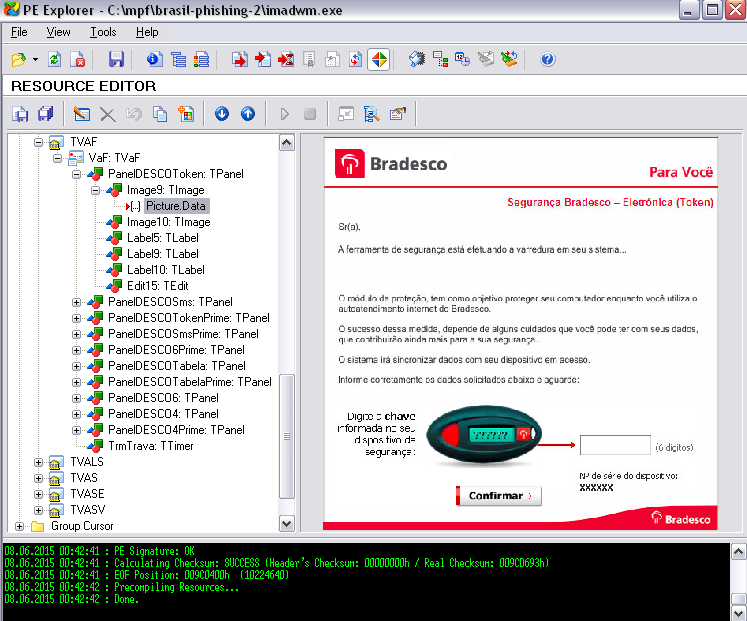Click the blue Move Down arrow icon
The width and height of the screenshot is (747, 621).
pyautogui.click(x=222, y=114)
